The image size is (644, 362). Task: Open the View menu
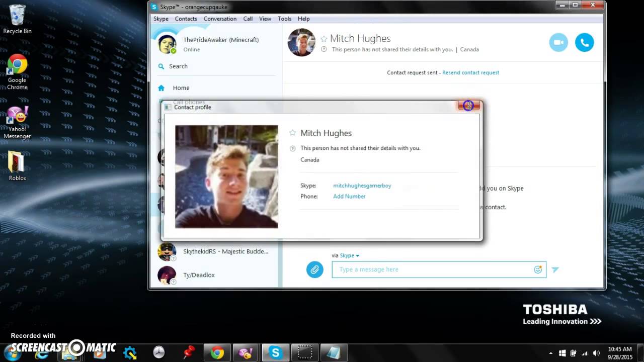pos(265,19)
